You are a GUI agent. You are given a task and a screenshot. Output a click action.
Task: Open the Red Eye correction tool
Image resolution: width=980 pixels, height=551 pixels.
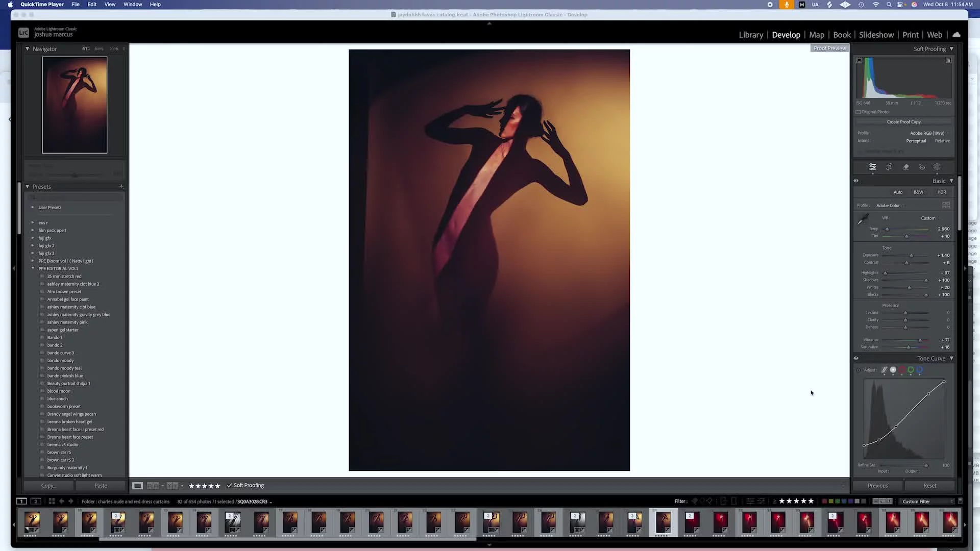pyautogui.click(x=922, y=167)
